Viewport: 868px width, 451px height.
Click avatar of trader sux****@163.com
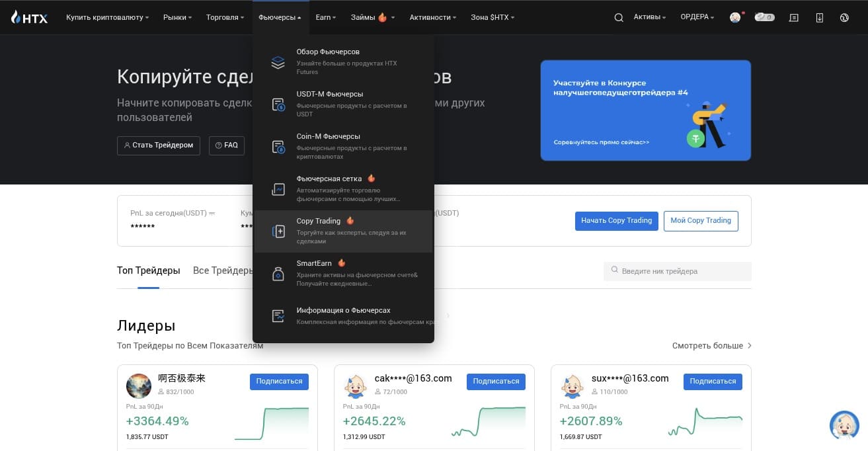click(x=572, y=386)
